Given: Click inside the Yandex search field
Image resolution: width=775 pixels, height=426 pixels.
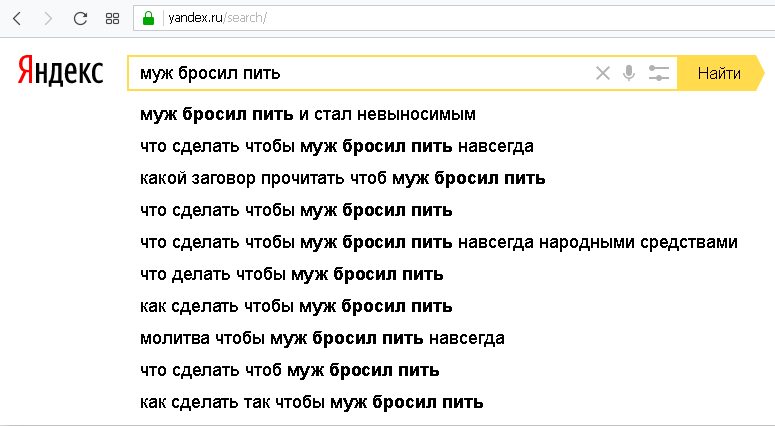Looking at the screenshot, I should [x=361, y=73].
